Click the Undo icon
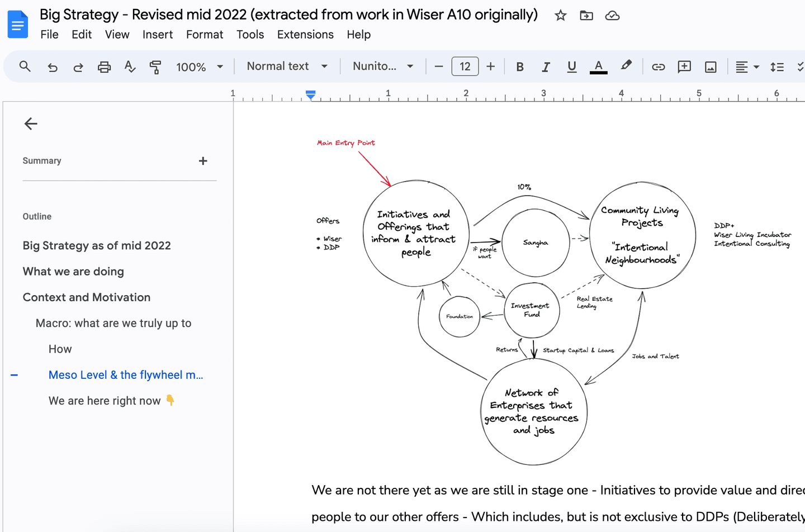805x532 pixels. (52, 66)
